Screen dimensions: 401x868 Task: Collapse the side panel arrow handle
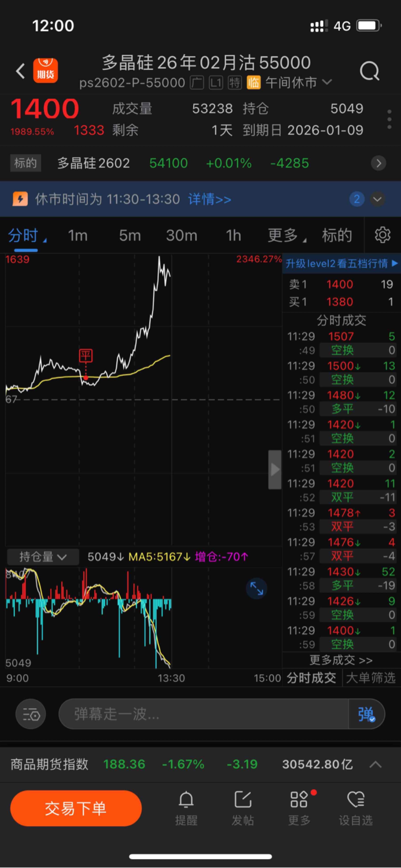click(275, 469)
